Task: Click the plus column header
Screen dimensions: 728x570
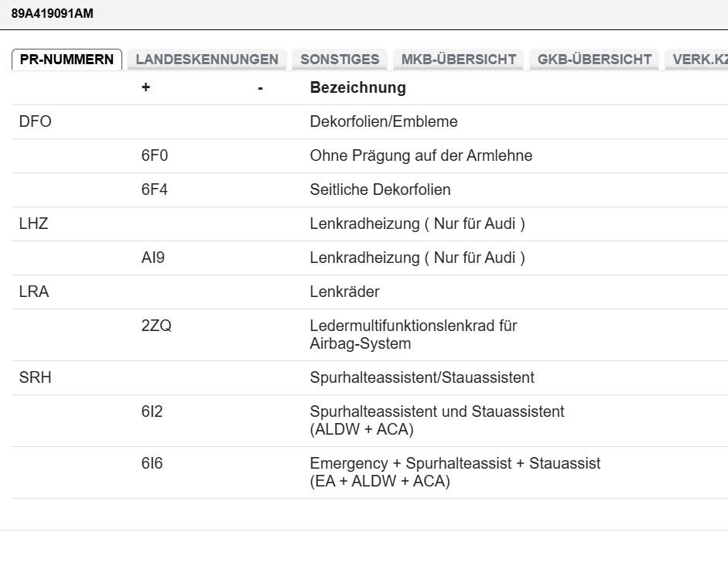Action: click(145, 88)
